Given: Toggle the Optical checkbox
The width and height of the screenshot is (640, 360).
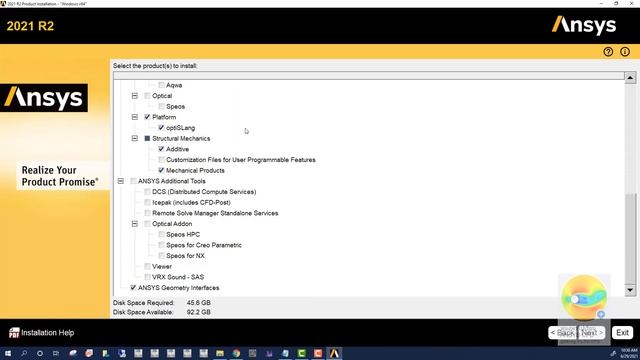Looking at the screenshot, I should [x=147, y=96].
